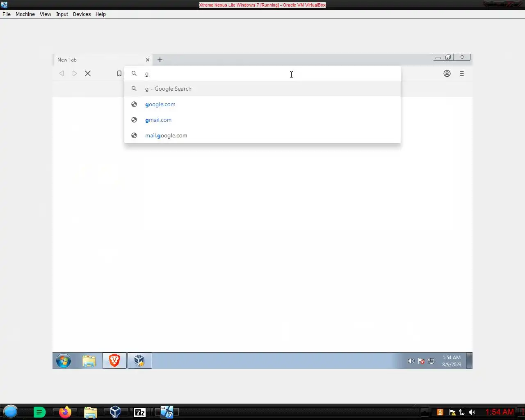Click the guest network tray icon
Image resolution: width=525 pixels, height=420 pixels.
[x=431, y=361]
